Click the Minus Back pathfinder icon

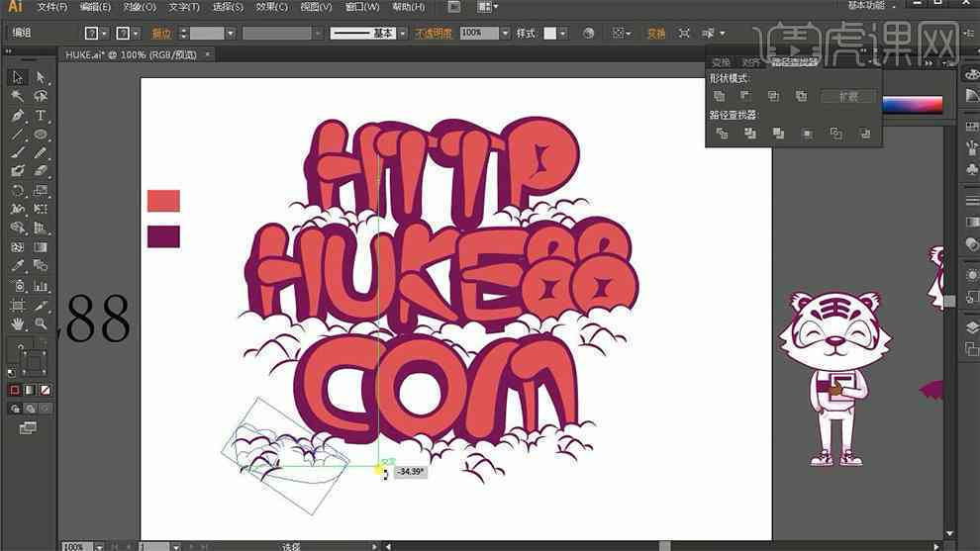[x=865, y=134]
